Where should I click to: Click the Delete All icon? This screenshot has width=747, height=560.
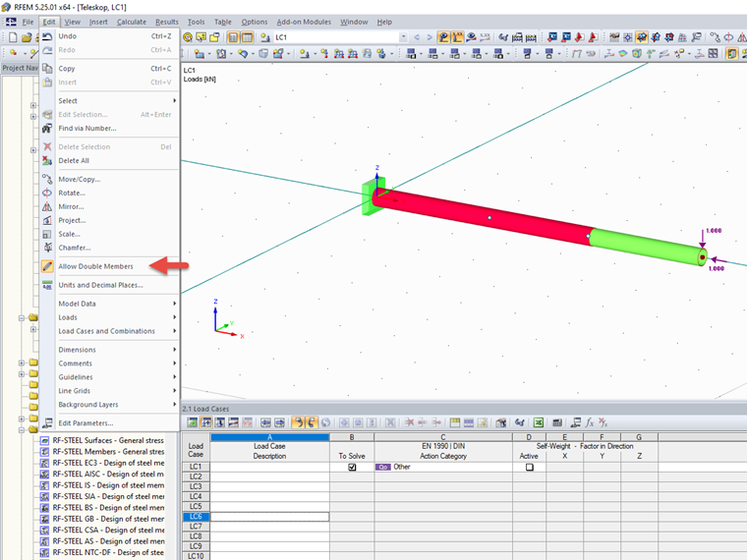pyautogui.click(x=47, y=161)
